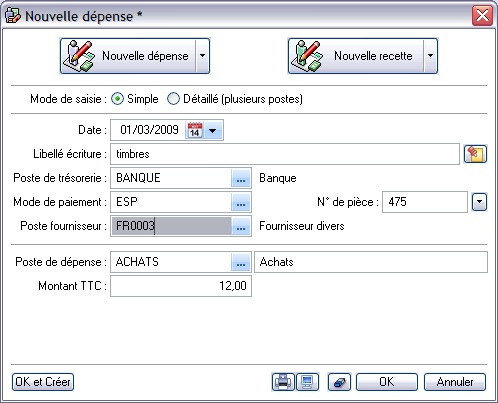
Task: Click the eraser clear icon
Action: point(339,382)
